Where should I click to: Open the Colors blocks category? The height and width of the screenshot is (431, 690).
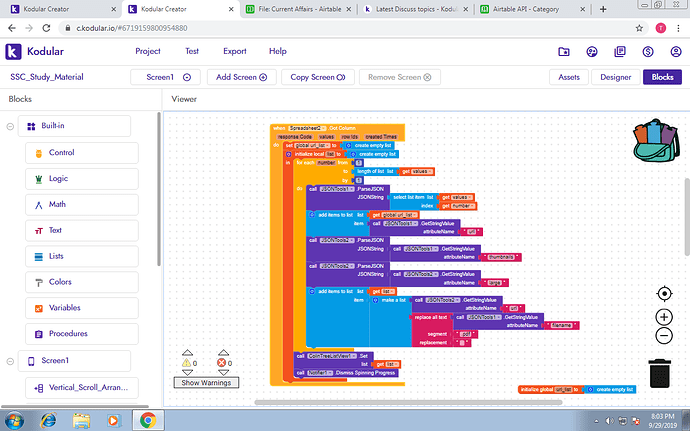pos(82,282)
